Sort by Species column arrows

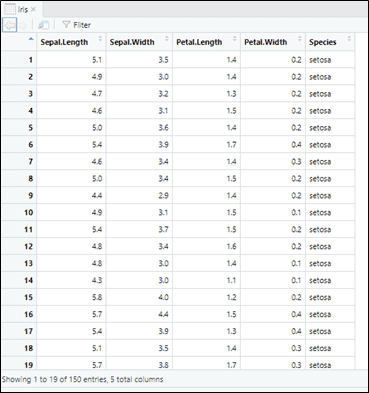tap(349, 39)
